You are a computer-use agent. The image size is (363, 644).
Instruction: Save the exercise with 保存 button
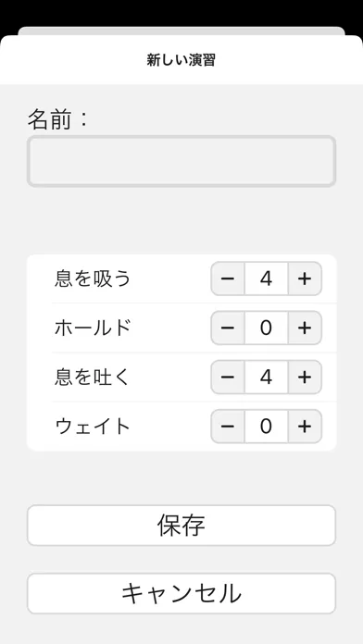[181, 526]
